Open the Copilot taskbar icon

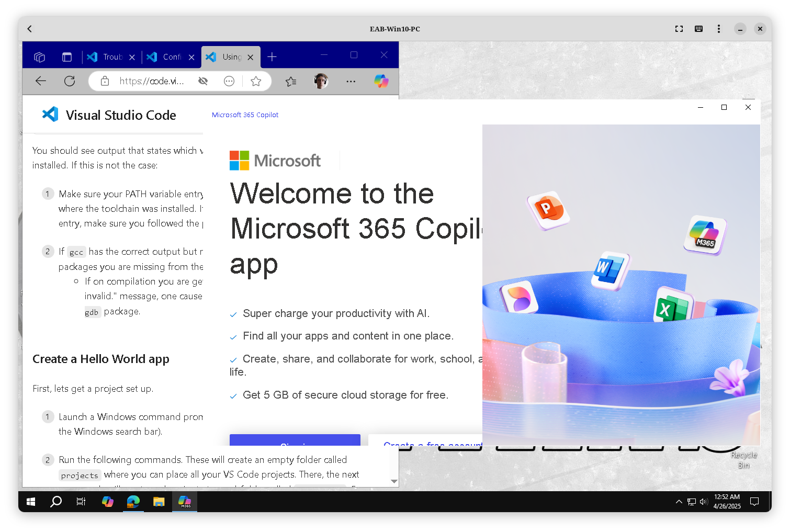(108, 502)
